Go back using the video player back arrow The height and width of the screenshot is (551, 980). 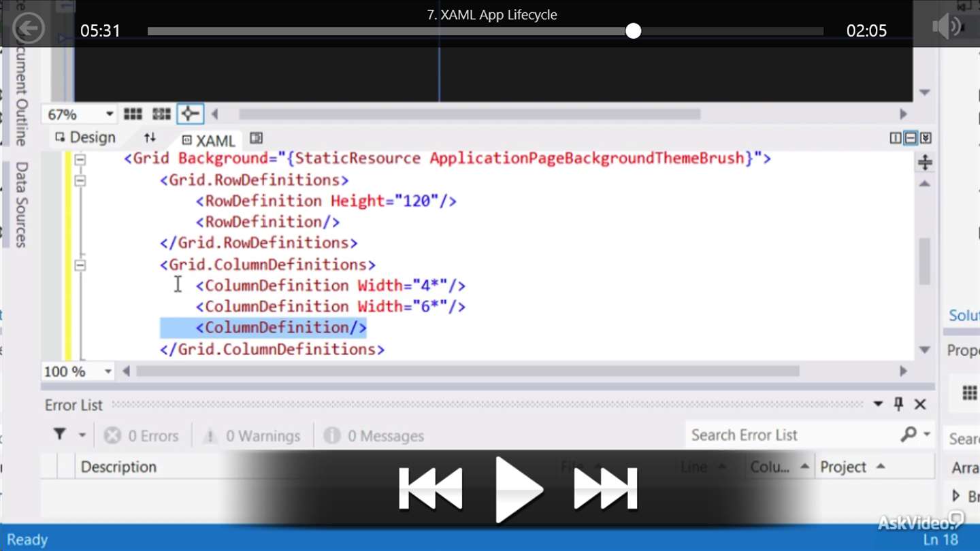pos(29,29)
